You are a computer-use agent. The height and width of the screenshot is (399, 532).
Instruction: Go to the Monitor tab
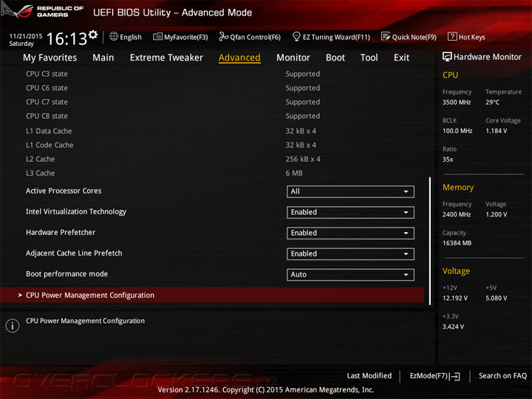pyautogui.click(x=293, y=58)
